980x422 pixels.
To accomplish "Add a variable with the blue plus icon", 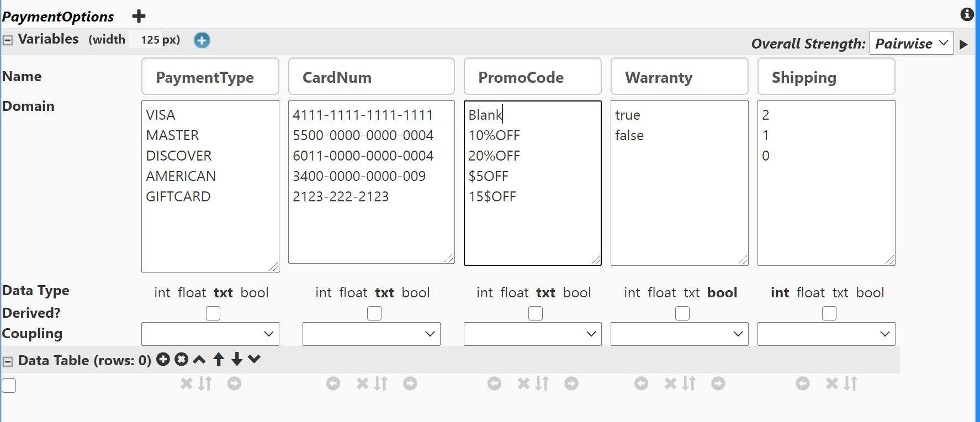I will (202, 40).
